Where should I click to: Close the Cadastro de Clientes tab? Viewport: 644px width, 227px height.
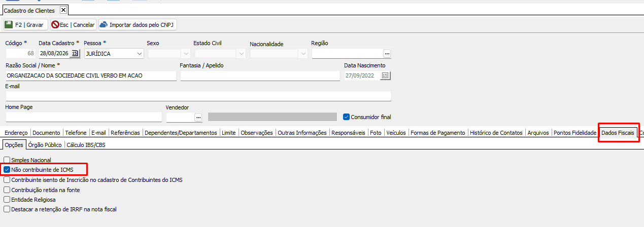pos(63,10)
